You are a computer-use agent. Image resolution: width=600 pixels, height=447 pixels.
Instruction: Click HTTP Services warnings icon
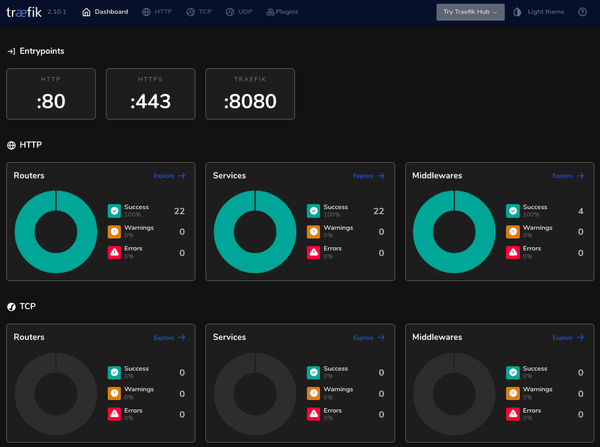314,232
